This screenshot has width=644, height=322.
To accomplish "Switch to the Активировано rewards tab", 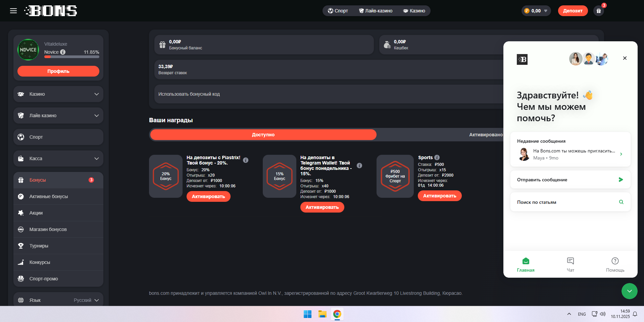I will tap(486, 135).
